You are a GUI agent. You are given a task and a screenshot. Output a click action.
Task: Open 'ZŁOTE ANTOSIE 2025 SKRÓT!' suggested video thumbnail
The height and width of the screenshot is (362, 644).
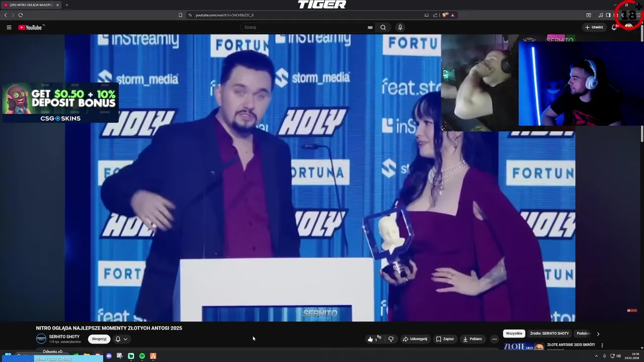click(524, 347)
